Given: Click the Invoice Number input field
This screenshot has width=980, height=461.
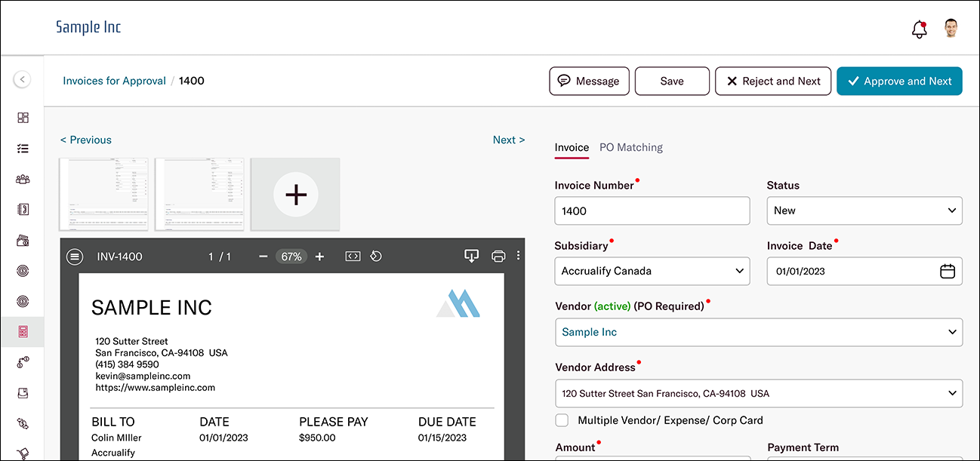Looking at the screenshot, I should (x=652, y=211).
